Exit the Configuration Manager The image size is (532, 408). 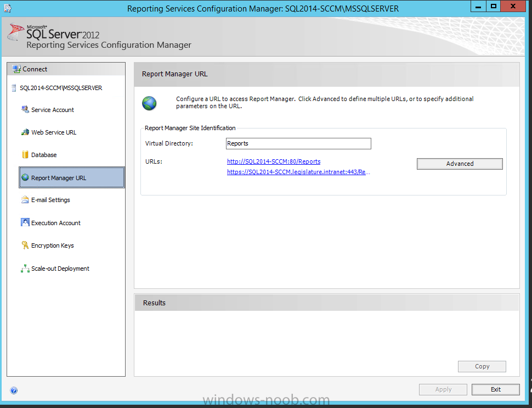pyautogui.click(x=496, y=390)
